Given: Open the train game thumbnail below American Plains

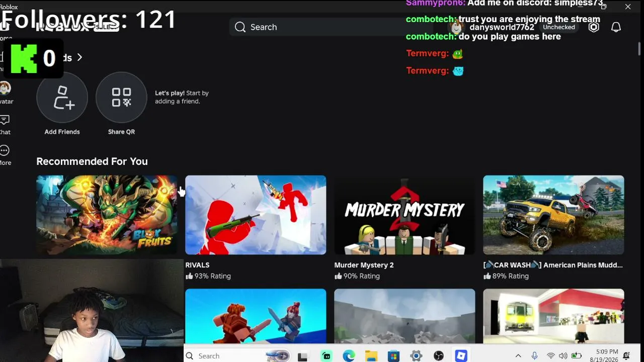Looking at the screenshot, I should pos(553,316).
